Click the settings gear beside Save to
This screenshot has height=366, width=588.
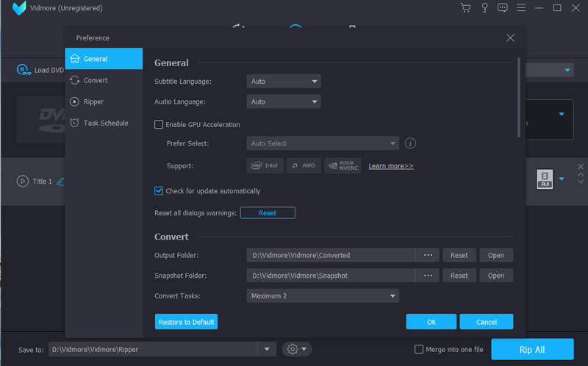tap(296, 349)
